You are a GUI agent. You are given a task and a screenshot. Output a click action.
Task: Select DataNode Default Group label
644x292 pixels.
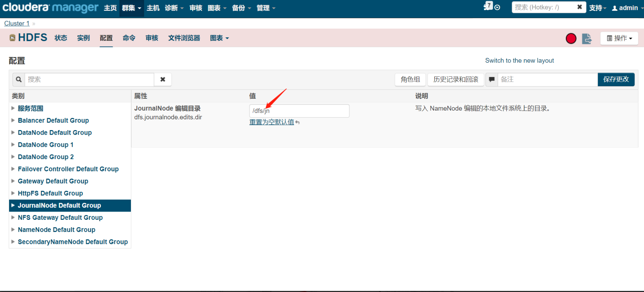[55, 133]
